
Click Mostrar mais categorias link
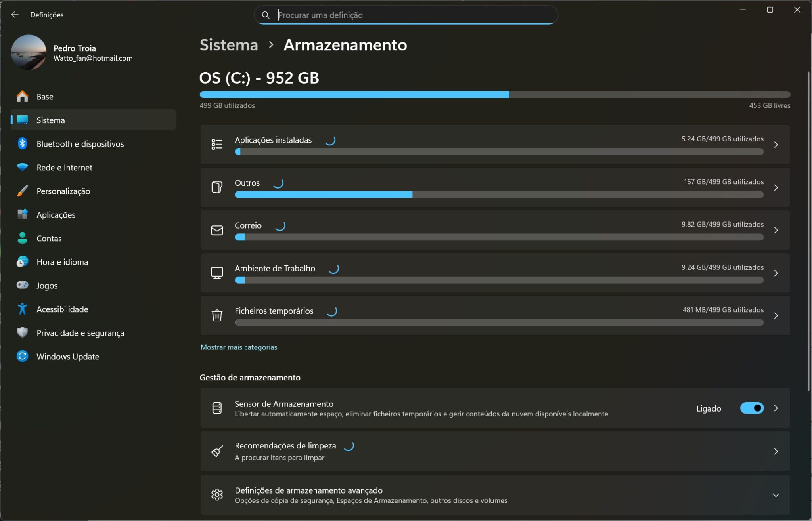point(239,347)
